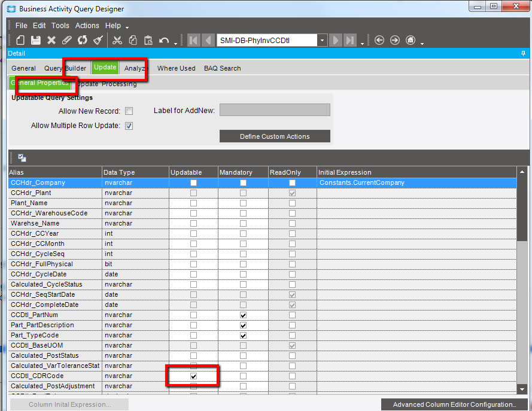Image resolution: width=532 pixels, height=411 pixels.
Task: Click the Cut scissors icon
Action: point(117,40)
